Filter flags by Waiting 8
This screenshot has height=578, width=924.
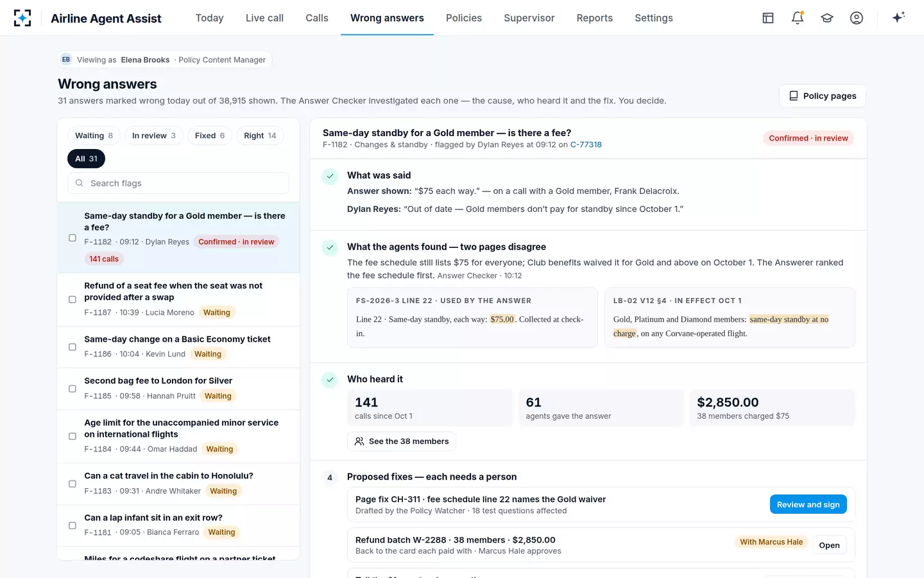tap(94, 136)
